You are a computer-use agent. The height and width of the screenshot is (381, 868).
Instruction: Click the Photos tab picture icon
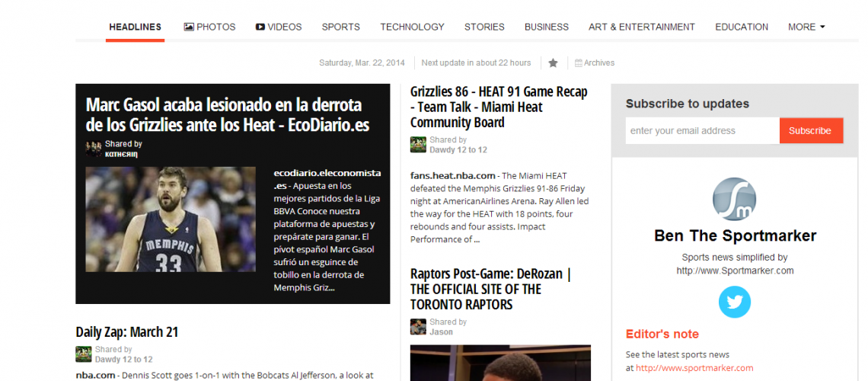[x=189, y=27]
